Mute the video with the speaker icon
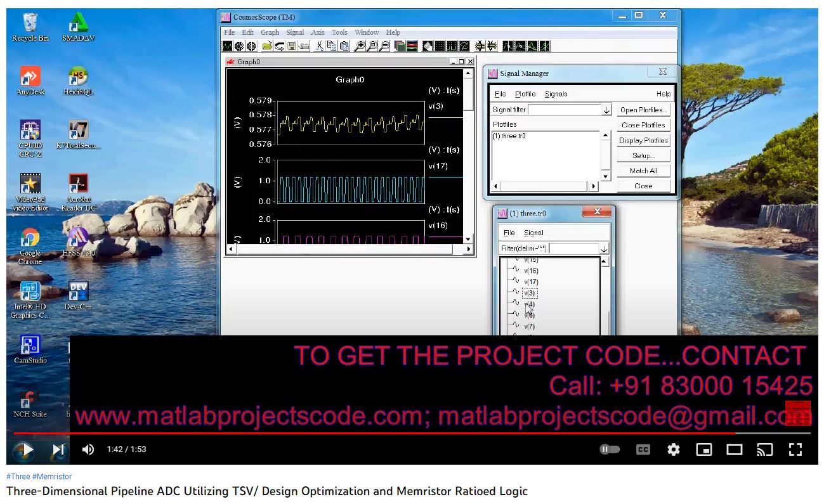Viewport: 824px width, 504px height. pos(88,449)
